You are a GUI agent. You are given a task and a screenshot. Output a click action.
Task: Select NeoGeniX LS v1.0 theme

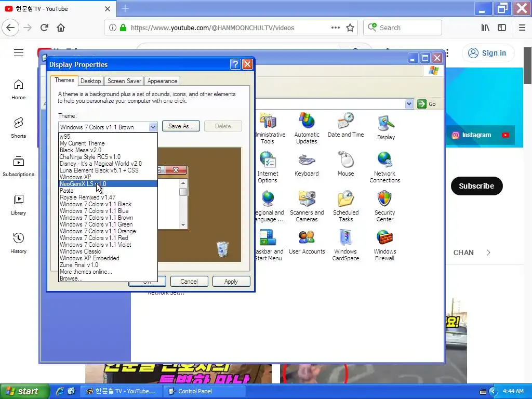point(108,184)
